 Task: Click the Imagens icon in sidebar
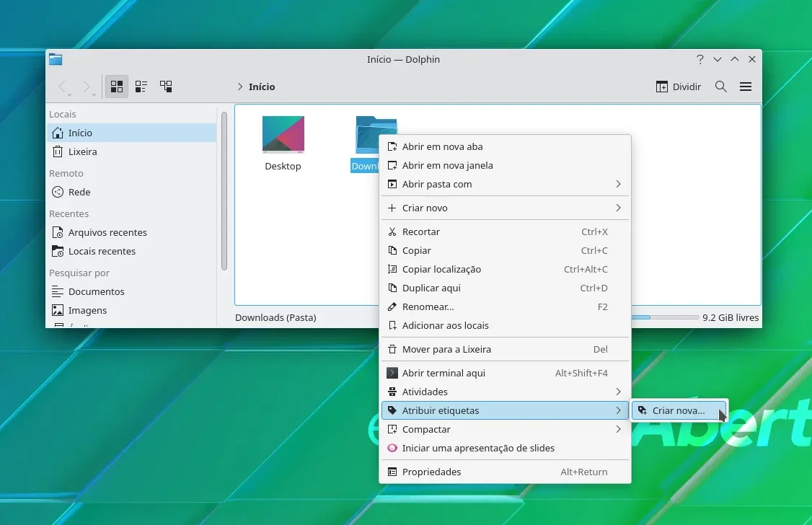tap(58, 310)
